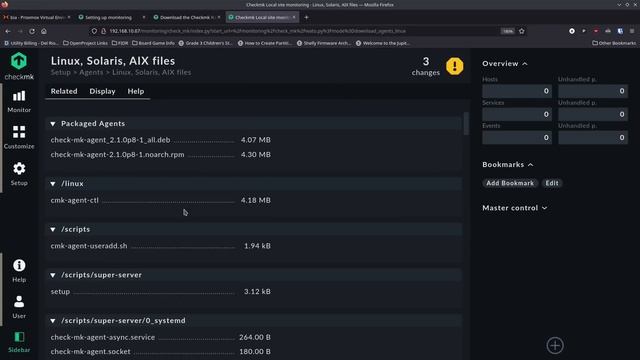Close the Setting up monitoring tab
Image resolution: width=640 pixels, height=360 pixels.
pos(144,17)
